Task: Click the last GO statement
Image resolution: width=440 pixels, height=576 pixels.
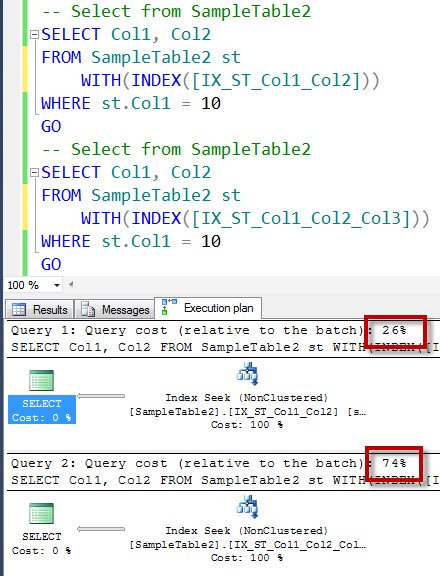Action: 51,264
